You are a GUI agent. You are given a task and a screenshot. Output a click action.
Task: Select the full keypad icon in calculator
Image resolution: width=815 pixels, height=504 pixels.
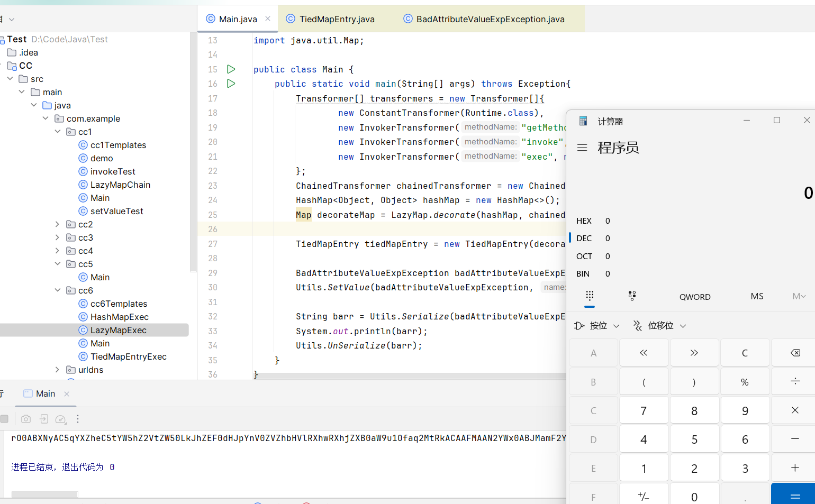point(590,296)
